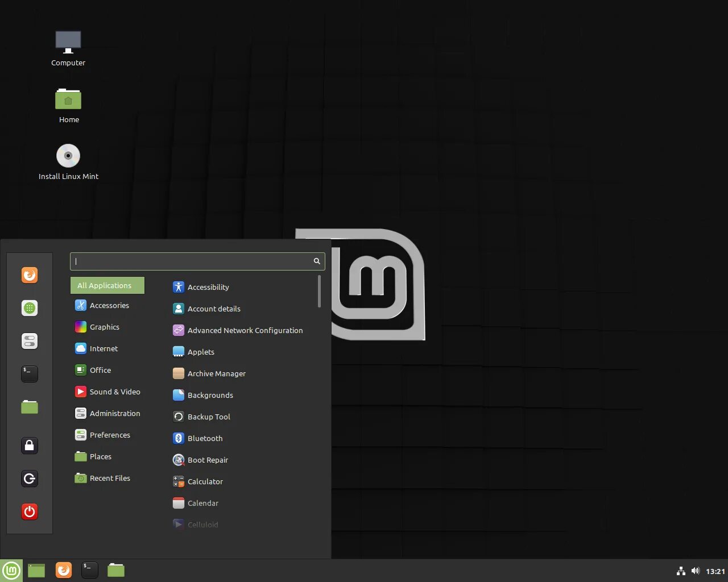Launch Terminal from the favorites sidebar
Screen dimensions: 728x582
[x=30, y=373]
